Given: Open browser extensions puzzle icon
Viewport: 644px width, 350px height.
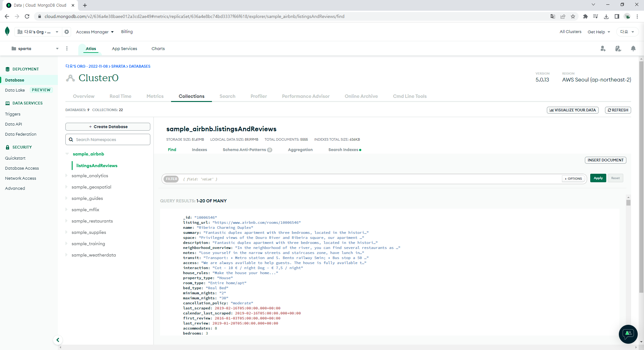Looking at the screenshot, I should (585, 16).
